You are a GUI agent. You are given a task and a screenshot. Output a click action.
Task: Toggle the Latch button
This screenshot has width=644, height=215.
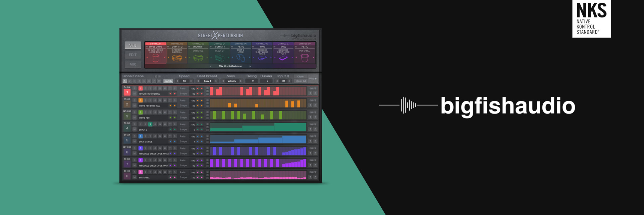(x=168, y=81)
